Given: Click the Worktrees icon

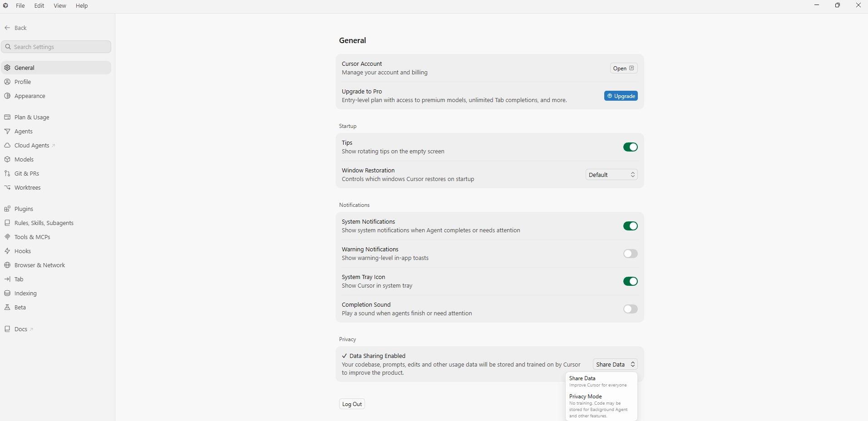Looking at the screenshot, I should [7, 187].
